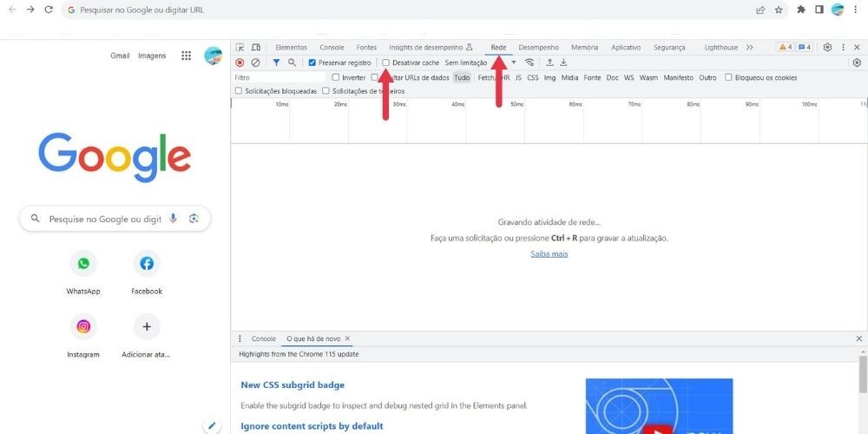Viewport: 868px width, 434px height.
Task: Import HAR file with upload arrow
Action: pyautogui.click(x=549, y=62)
